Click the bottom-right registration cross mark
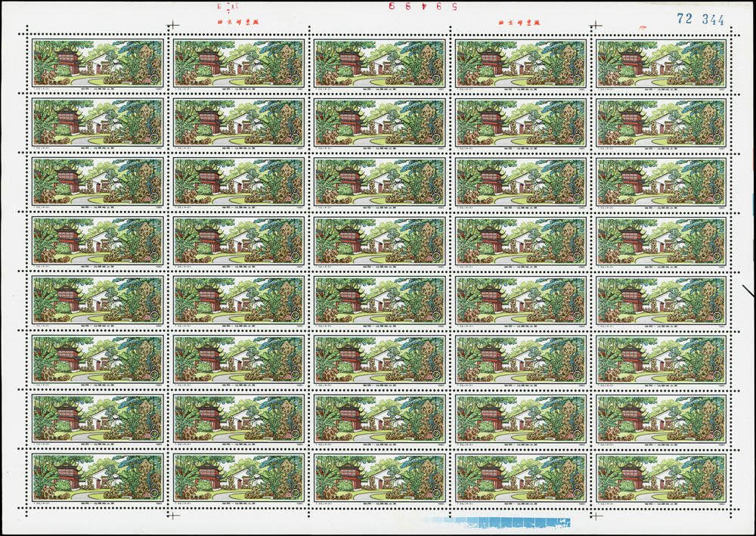Image resolution: width=756 pixels, height=536 pixels. pyautogui.click(x=596, y=516)
